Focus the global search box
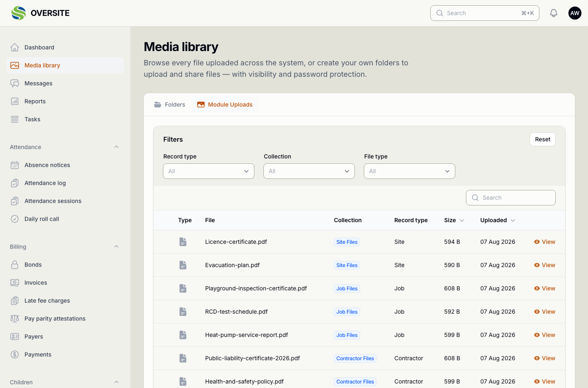This screenshot has width=588, height=388. tap(485, 13)
